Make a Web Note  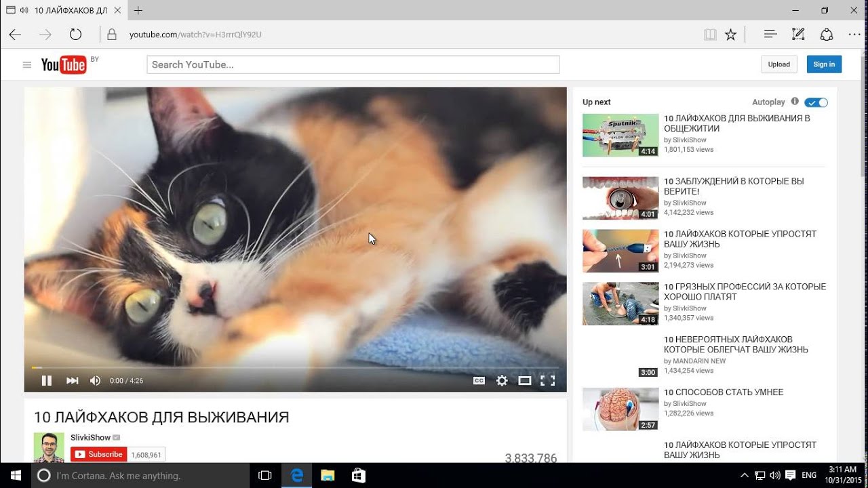pos(798,35)
